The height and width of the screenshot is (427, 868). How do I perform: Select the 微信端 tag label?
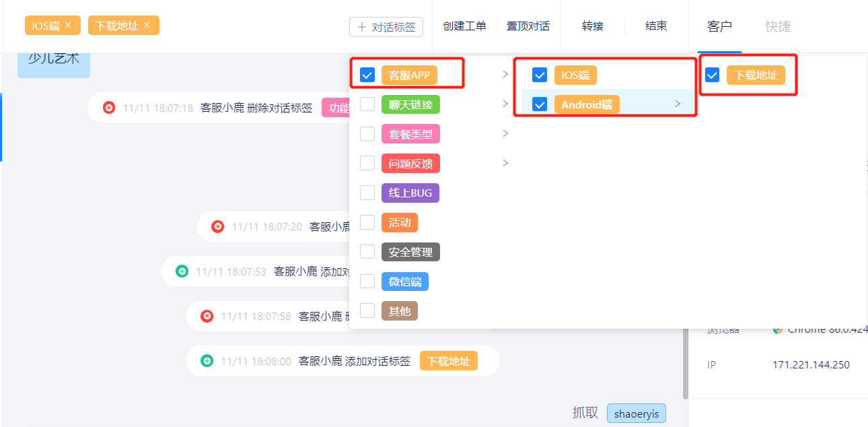click(405, 282)
